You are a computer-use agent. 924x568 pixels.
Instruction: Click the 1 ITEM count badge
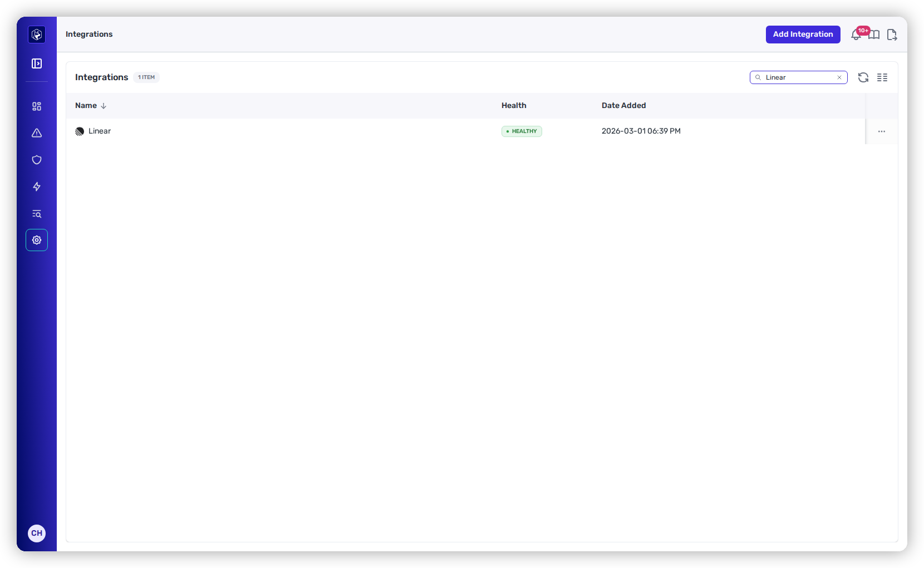146,77
